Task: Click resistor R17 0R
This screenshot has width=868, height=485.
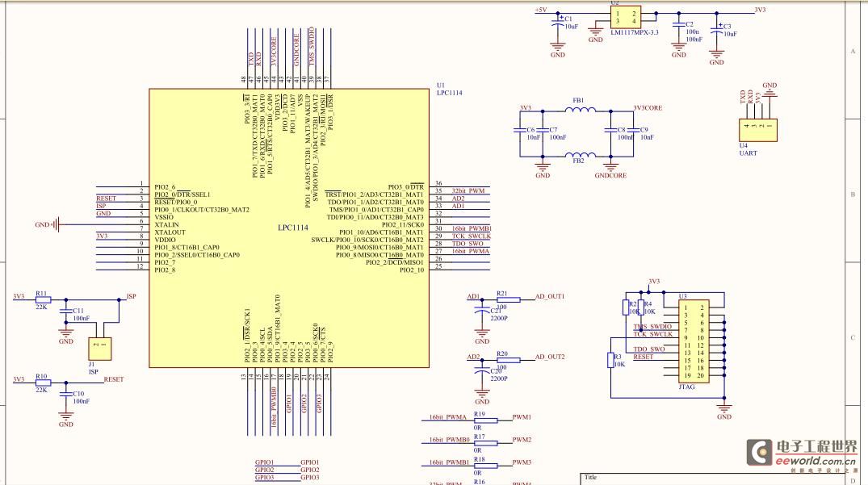Action: 485,443
